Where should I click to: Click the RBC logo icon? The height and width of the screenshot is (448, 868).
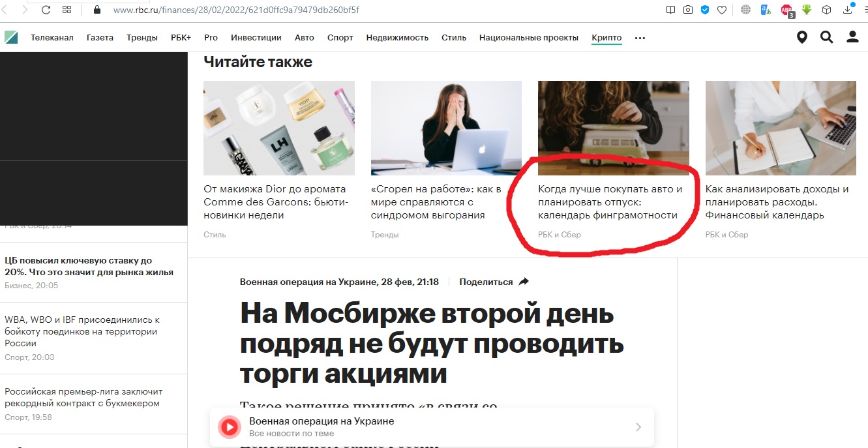[x=11, y=37]
